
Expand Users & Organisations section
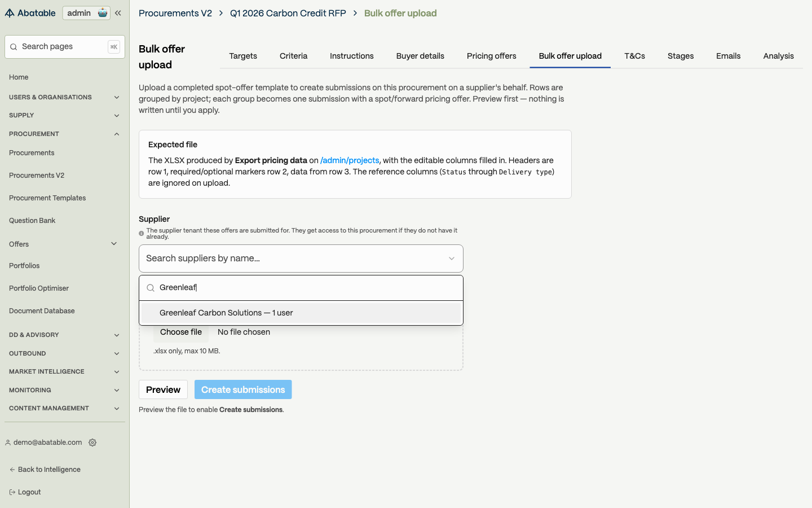pos(117,97)
